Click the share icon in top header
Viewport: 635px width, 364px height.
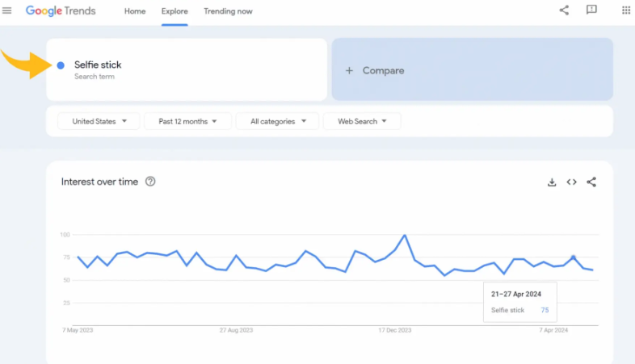point(564,10)
